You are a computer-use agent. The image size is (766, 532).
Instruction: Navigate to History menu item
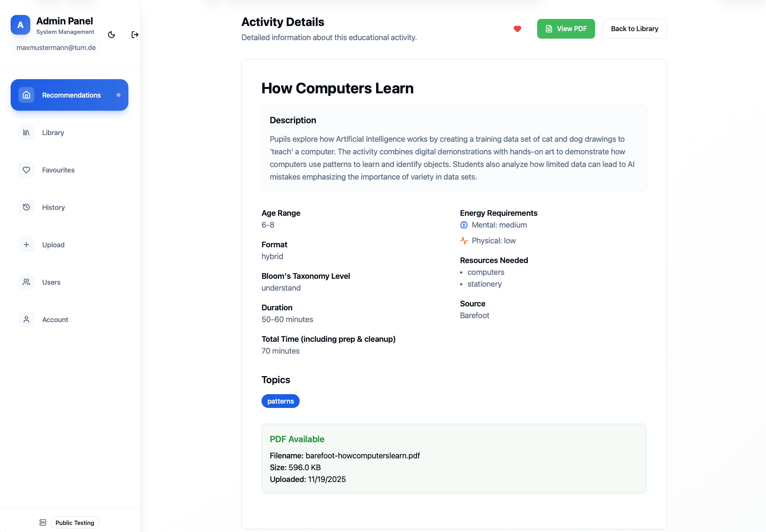54,208
